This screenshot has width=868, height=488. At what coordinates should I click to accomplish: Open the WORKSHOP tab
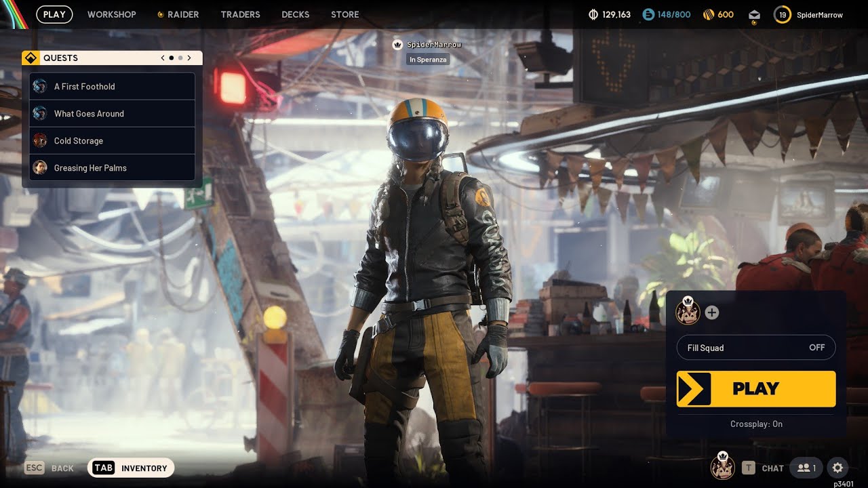click(x=112, y=14)
